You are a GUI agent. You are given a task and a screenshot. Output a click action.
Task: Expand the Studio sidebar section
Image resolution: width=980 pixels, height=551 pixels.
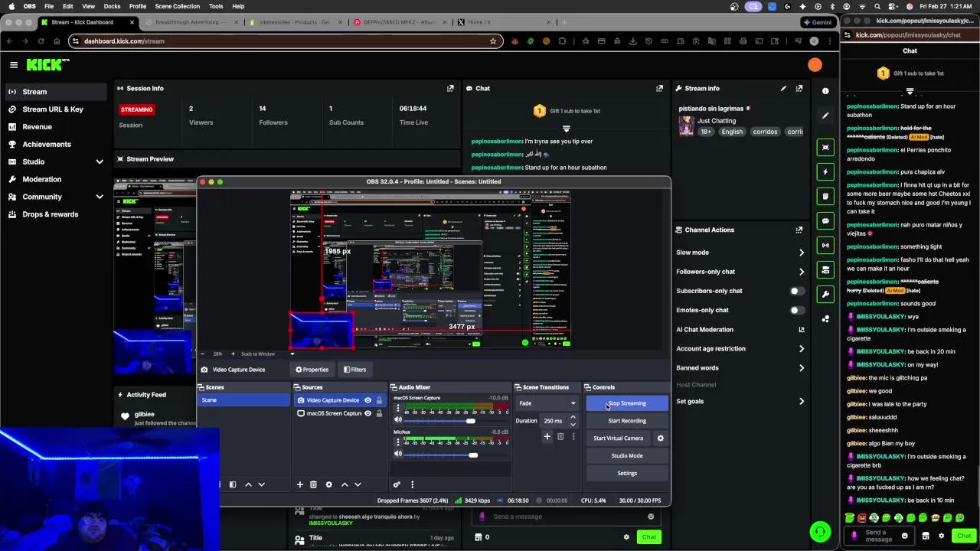click(x=100, y=162)
